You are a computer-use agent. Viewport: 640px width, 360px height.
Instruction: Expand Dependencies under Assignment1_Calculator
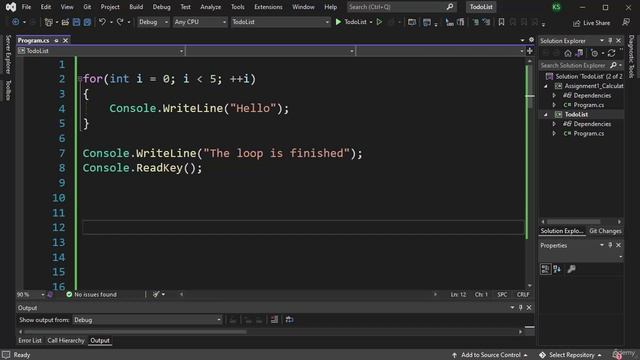click(554, 96)
